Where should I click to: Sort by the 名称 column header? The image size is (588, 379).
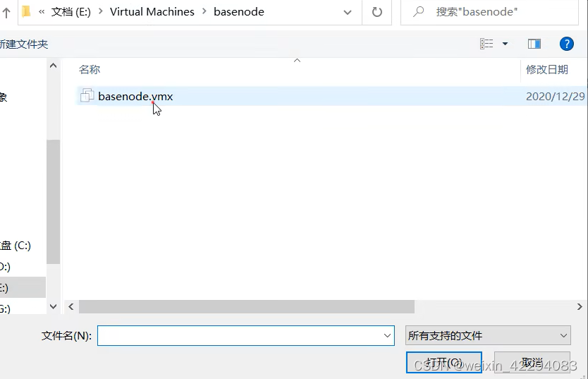coord(90,69)
